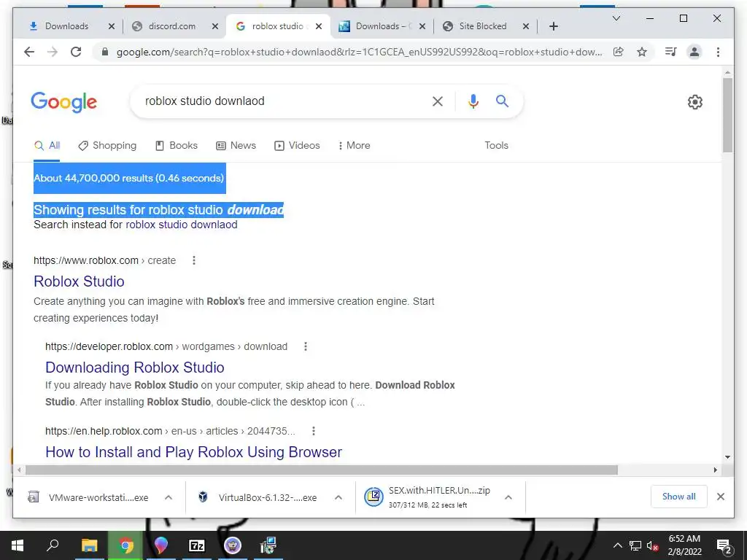Reload the current page
The image size is (747, 560).
[76, 52]
